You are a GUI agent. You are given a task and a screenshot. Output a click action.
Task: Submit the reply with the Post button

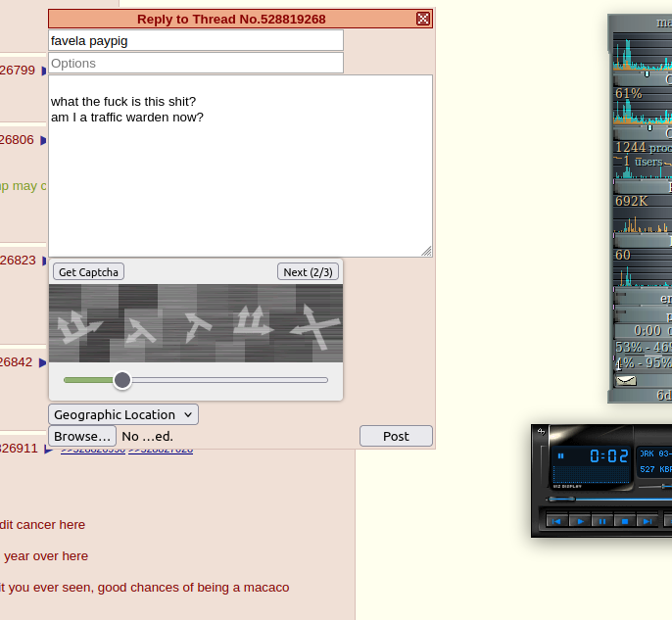point(396,436)
